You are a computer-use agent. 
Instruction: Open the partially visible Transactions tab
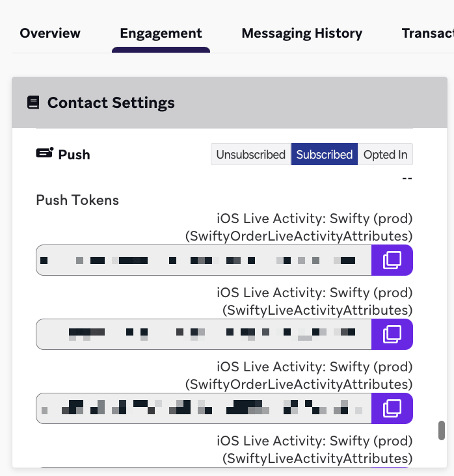tap(427, 33)
